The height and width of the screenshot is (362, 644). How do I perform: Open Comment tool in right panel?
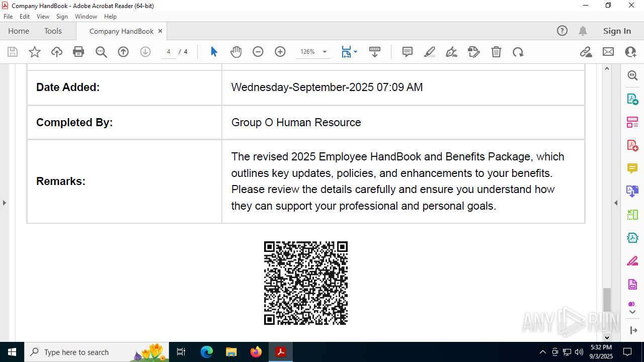[632, 168]
